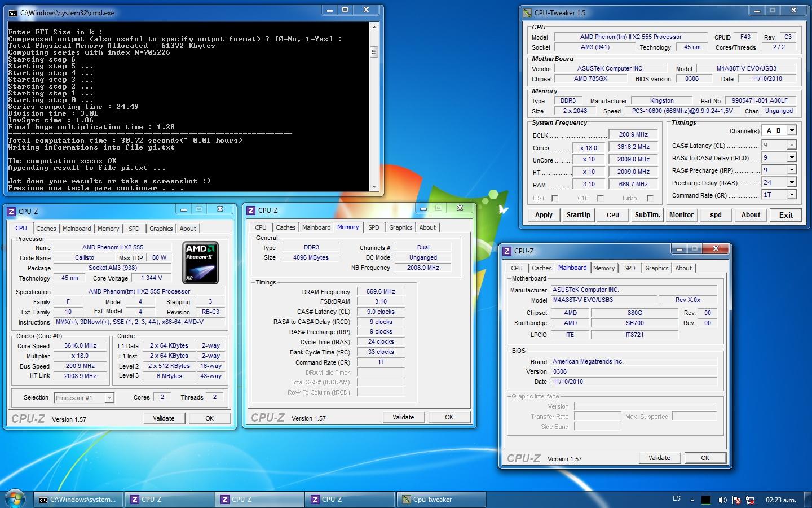Open the Channel(s) A B dropdown
The height and width of the screenshot is (508, 812).
(792, 130)
